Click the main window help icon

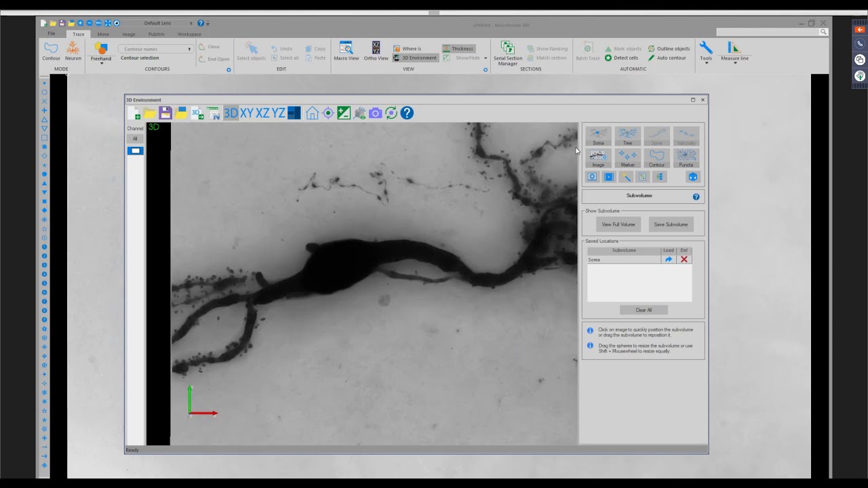(201, 23)
